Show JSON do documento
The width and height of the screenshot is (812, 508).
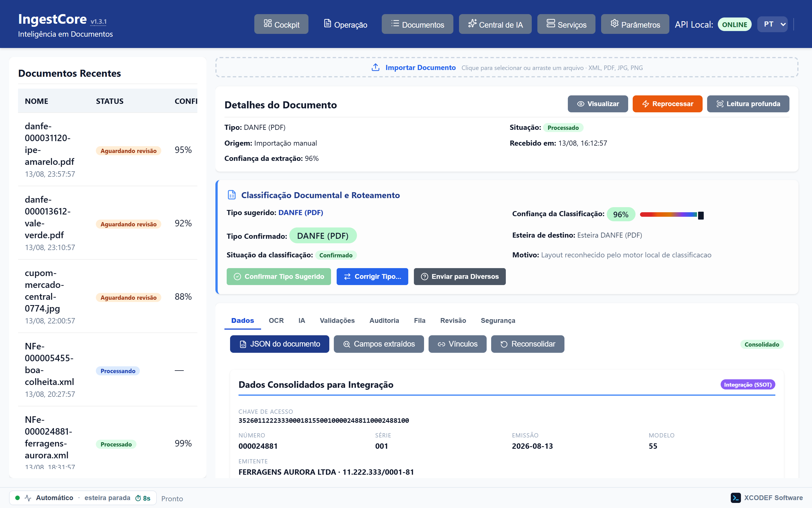coord(279,344)
